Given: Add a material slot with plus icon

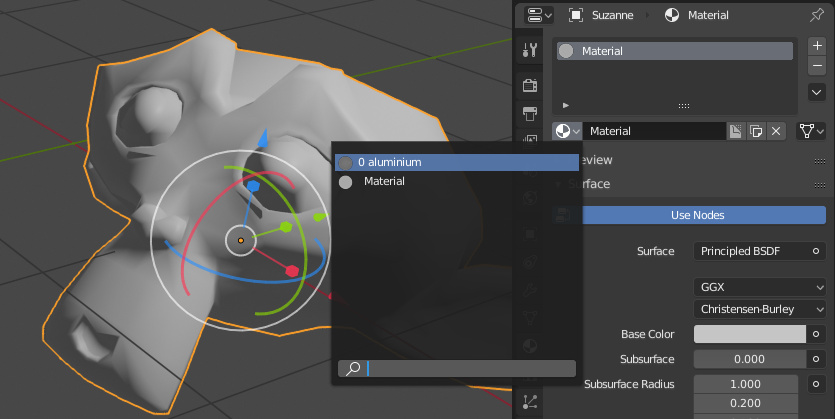Looking at the screenshot, I should click(816, 46).
